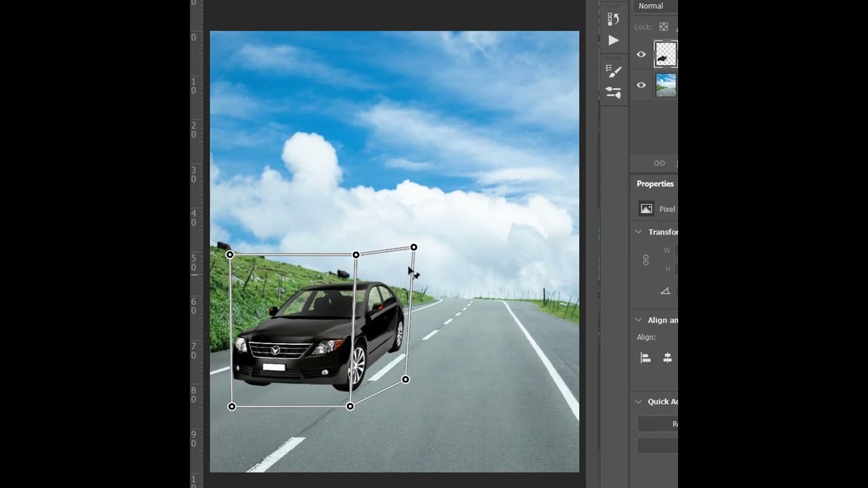Click the bottom-right transform handle
The image size is (868, 488).
click(x=406, y=380)
